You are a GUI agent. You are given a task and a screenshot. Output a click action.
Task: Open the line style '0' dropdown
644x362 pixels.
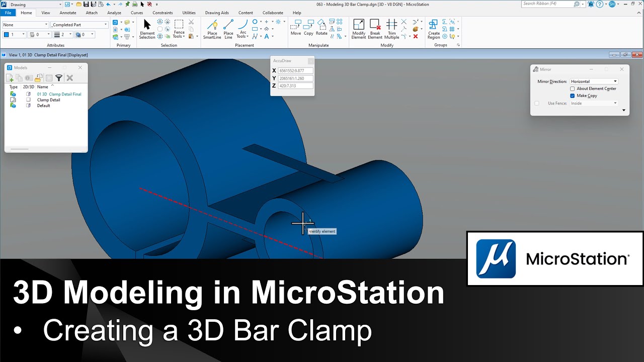tap(39, 35)
